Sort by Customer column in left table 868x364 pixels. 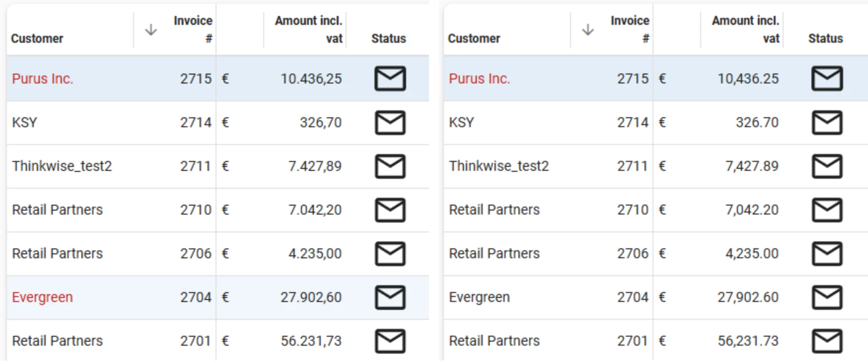37,38
